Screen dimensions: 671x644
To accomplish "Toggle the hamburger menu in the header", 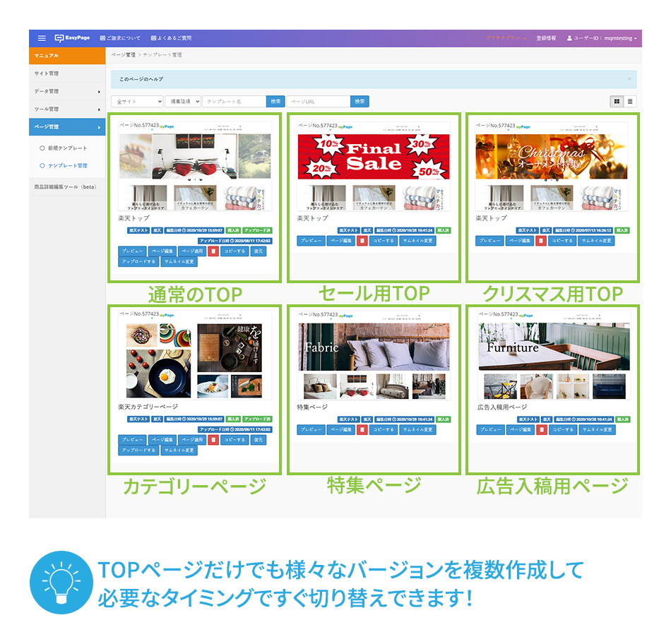I will click(x=42, y=38).
